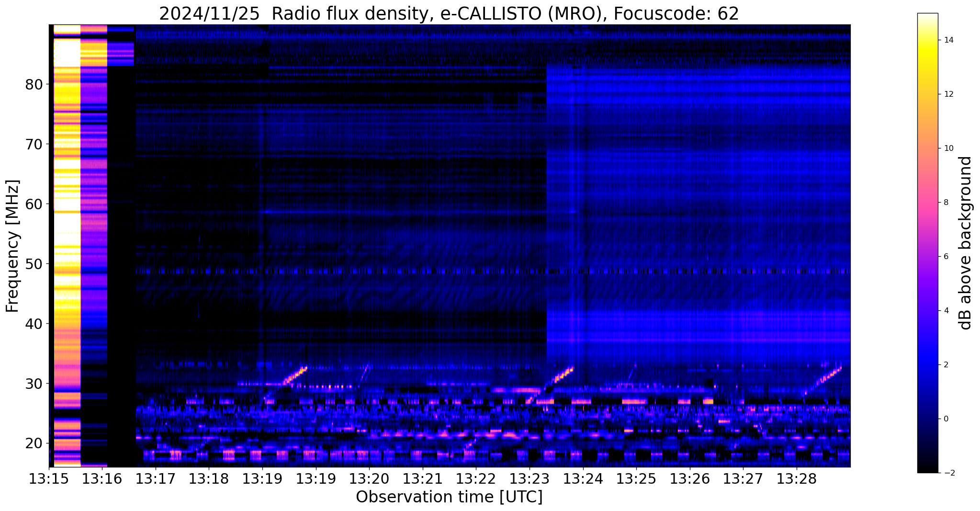Pick the colorbar tick labeled 8

click(946, 203)
